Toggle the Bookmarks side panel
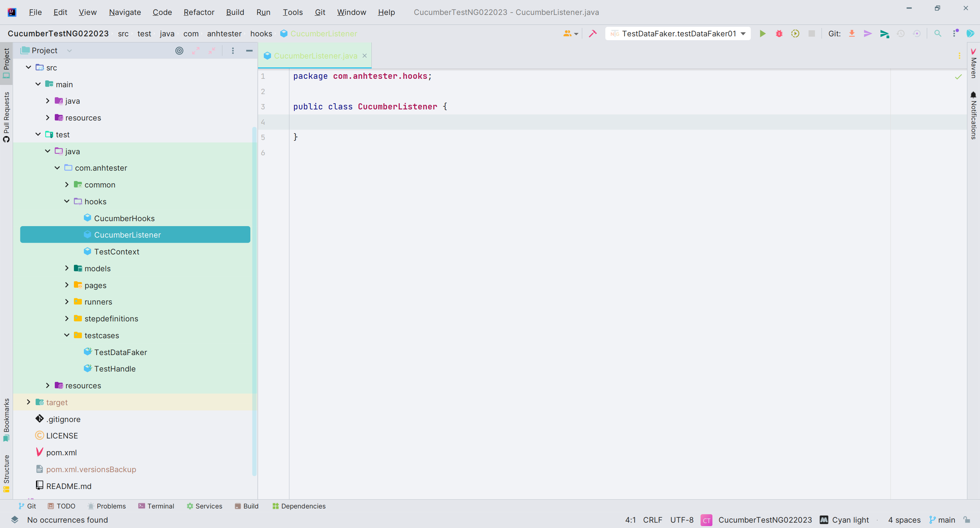 coord(6,420)
